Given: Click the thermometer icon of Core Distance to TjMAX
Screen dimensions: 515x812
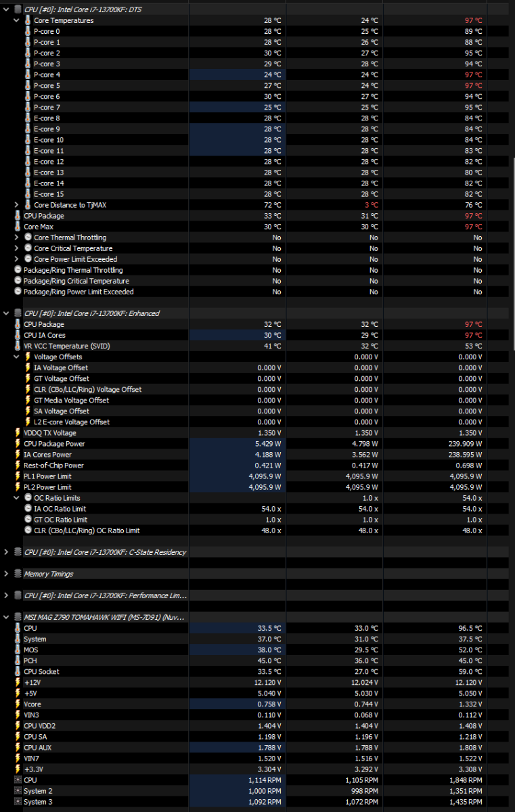Looking at the screenshot, I should (x=28, y=205).
